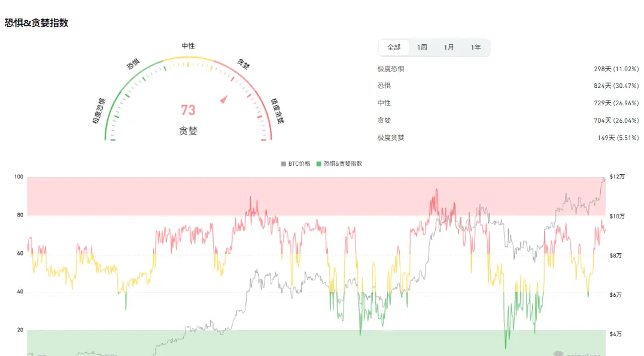The height and width of the screenshot is (356, 644).
Task: Click the $6万 right axis label
Action: [616, 295]
